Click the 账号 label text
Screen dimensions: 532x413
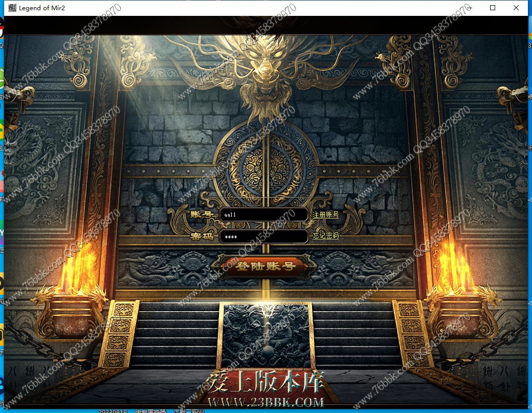coord(201,214)
